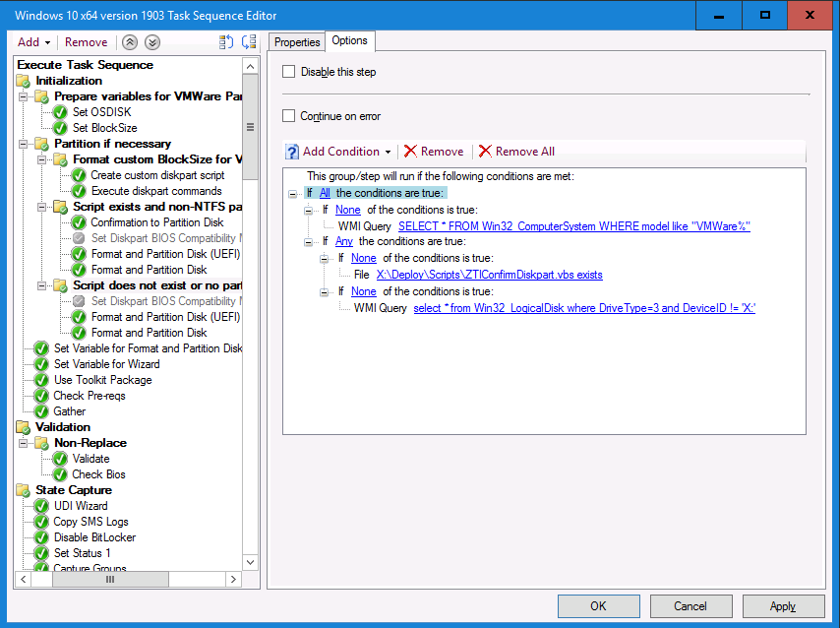Click check icon beside Set Variable for Wizard

41,364
